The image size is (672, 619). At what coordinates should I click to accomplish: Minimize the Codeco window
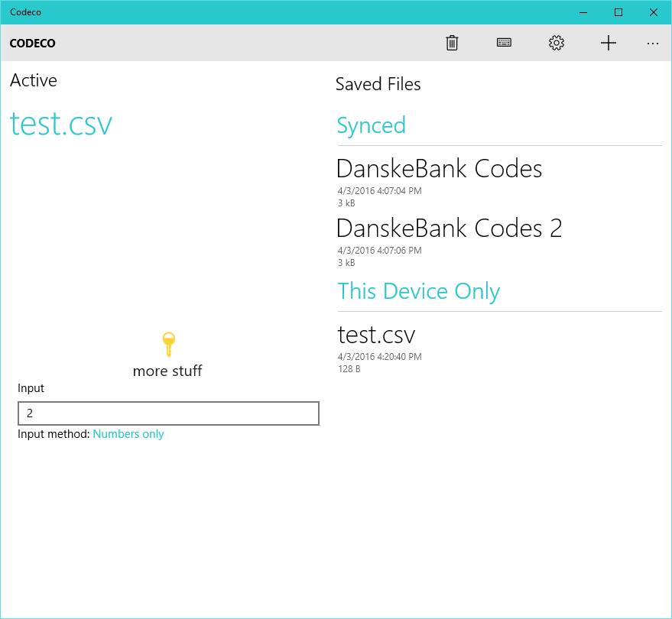point(583,12)
